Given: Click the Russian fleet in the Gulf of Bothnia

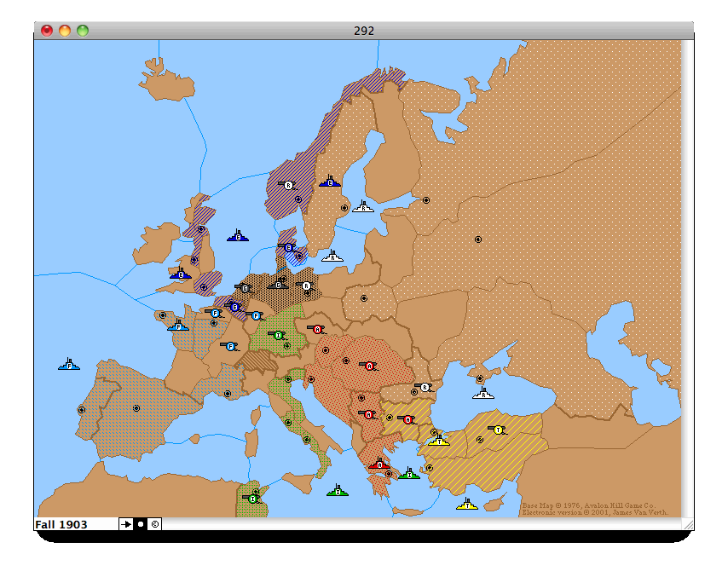Looking at the screenshot, I should tap(363, 206).
